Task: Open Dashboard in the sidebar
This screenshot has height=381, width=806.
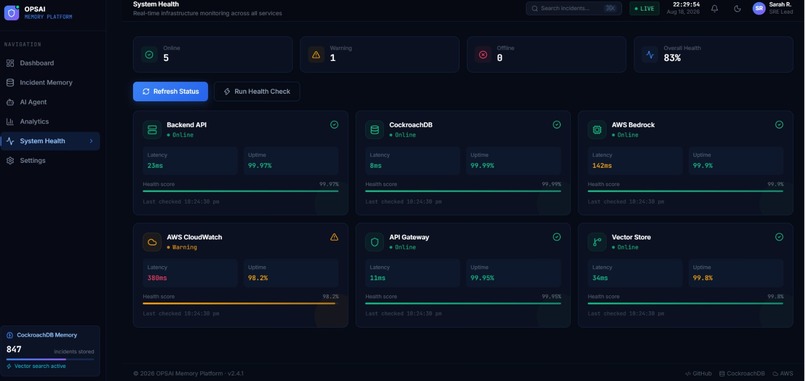Action: [50, 63]
